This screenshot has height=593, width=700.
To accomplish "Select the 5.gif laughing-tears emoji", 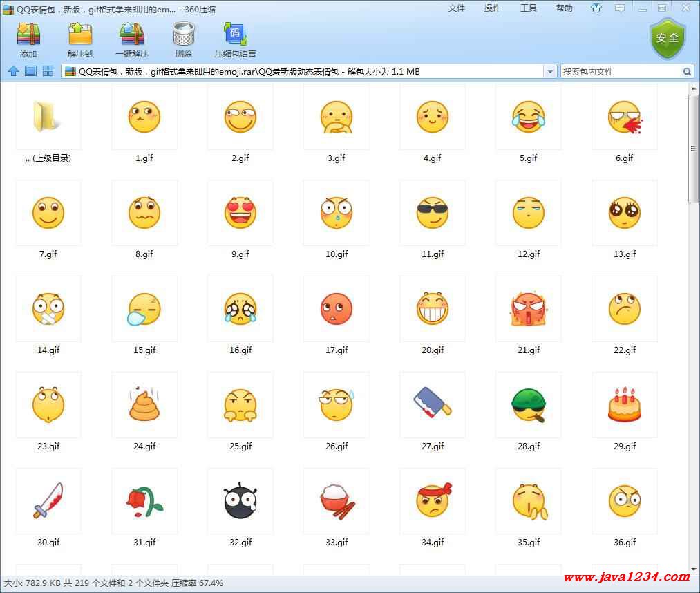I will pos(528,117).
